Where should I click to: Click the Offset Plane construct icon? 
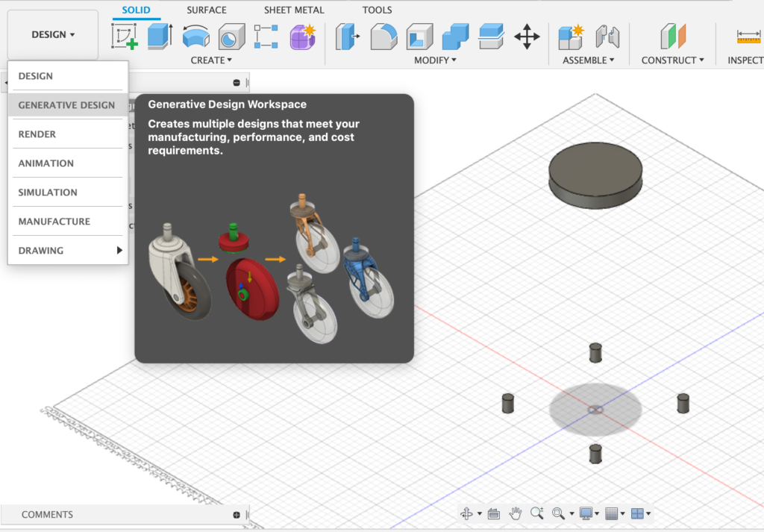coord(672,36)
